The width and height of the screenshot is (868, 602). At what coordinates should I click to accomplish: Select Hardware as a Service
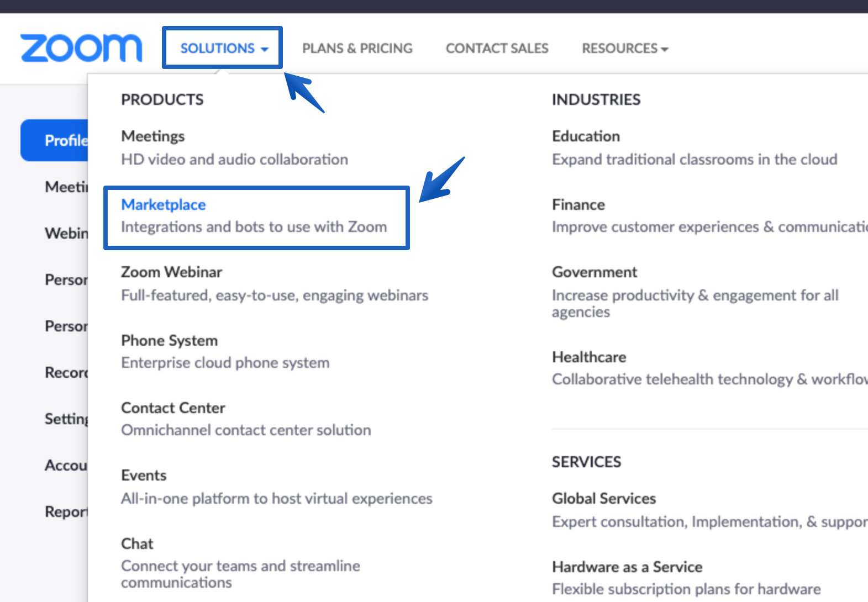click(627, 567)
